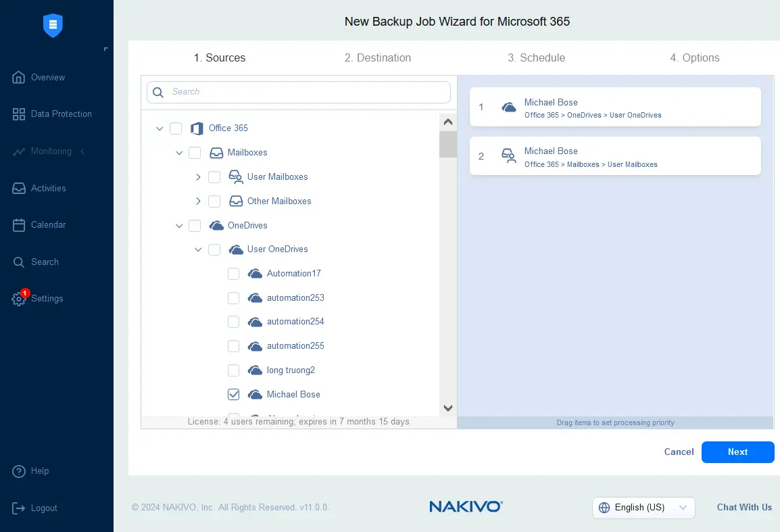Check the automation255 checkbox
The height and width of the screenshot is (532, 780).
(x=233, y=346)
